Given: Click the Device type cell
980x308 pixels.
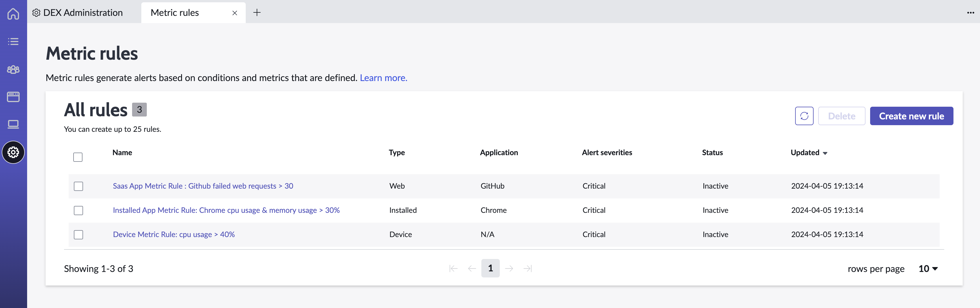Looking at the screenshot, I should pos(401,235).
